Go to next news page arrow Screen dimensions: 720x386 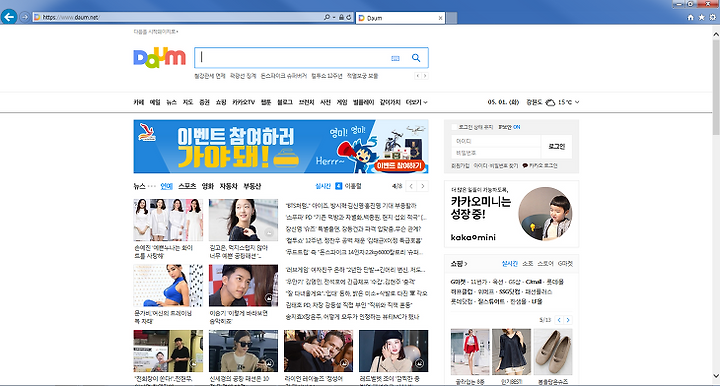pyautogui.click(x=423, y=186)
